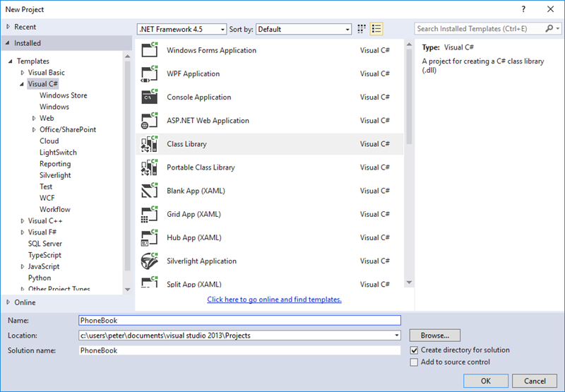Screen dimensions: 565x392
Task: Expand the Visual Basic node arrow
Action: (23, 73)
